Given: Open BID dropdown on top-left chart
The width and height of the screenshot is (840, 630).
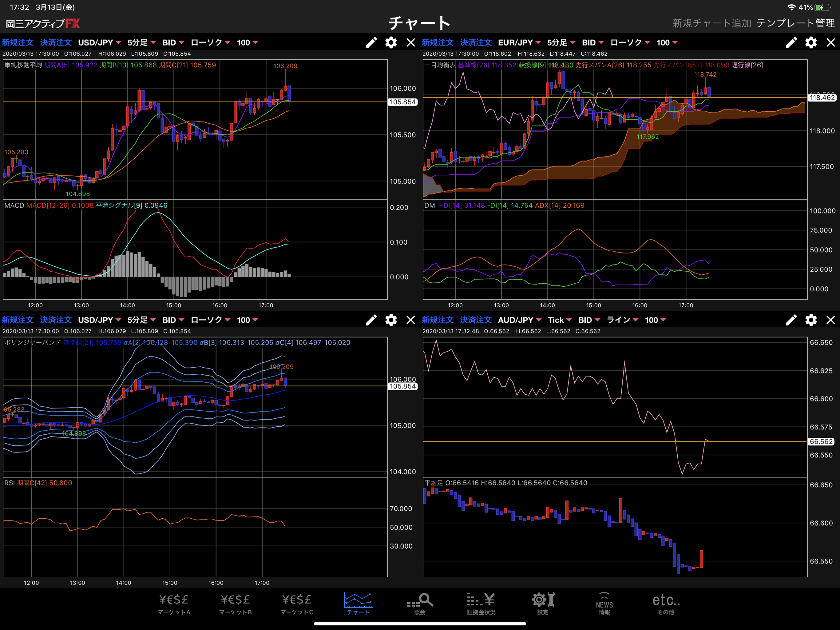Looking at the screenshot, I should [x=173, y=42].
